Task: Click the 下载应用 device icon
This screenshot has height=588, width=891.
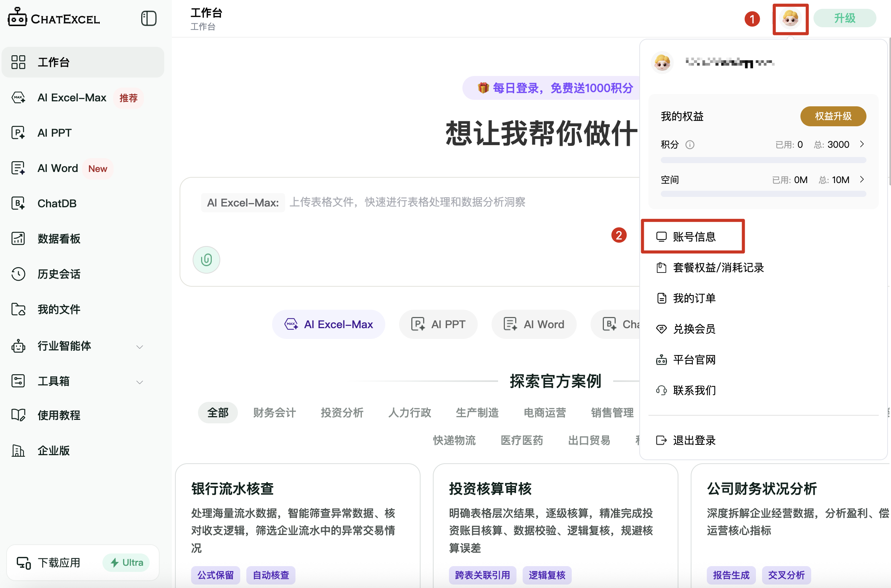Action: (23, 563)
